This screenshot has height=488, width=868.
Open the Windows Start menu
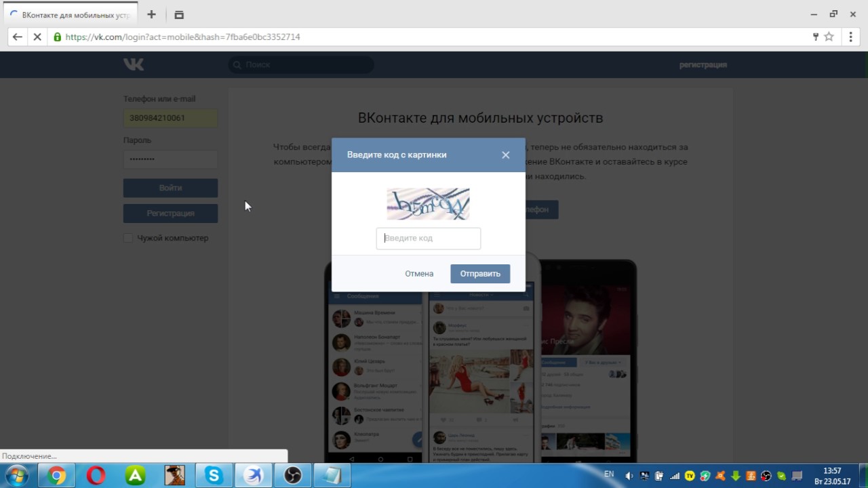tap(17, 476)
